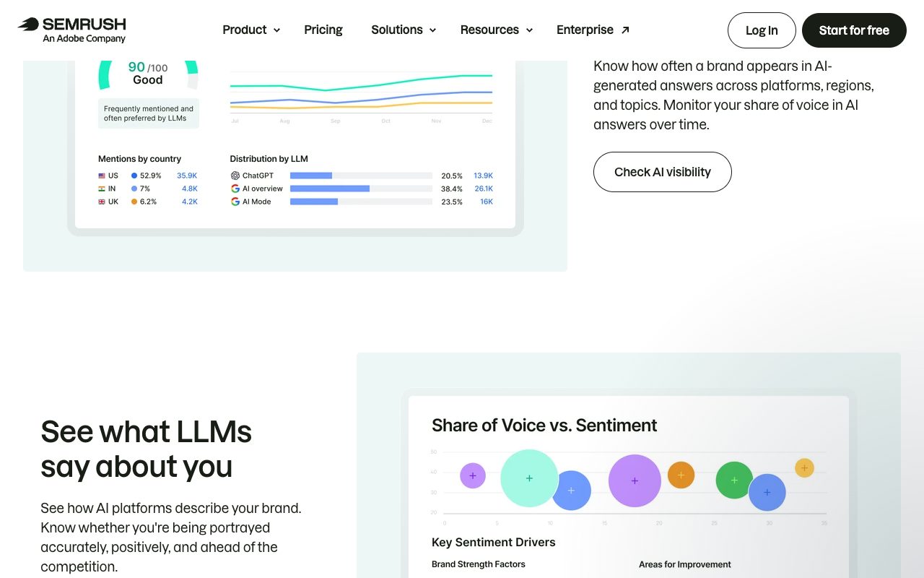Click the 35.9K mentions value for US
924x578 pixels.
click(x=187, y=176)
